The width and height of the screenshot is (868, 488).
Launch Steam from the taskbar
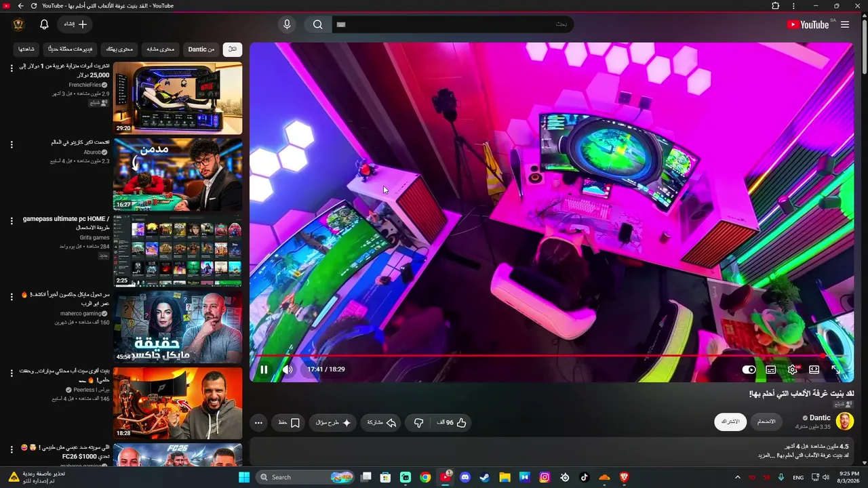tap(485, 477)
